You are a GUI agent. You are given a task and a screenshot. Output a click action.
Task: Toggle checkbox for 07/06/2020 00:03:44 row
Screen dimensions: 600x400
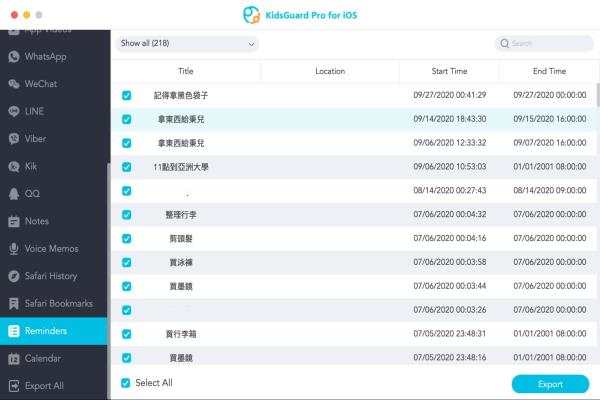[127, 286]
